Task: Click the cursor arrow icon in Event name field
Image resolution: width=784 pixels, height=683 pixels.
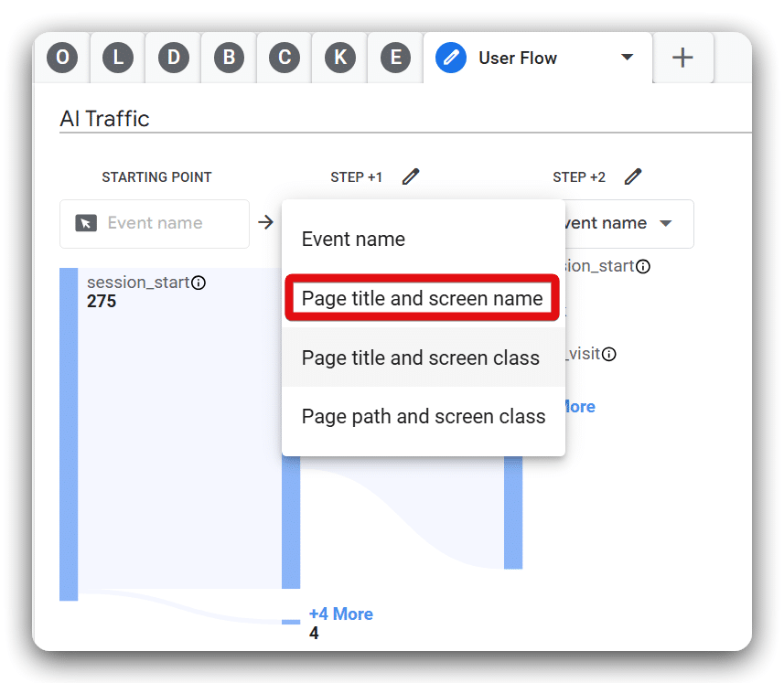Action: (x=85, y=223)
